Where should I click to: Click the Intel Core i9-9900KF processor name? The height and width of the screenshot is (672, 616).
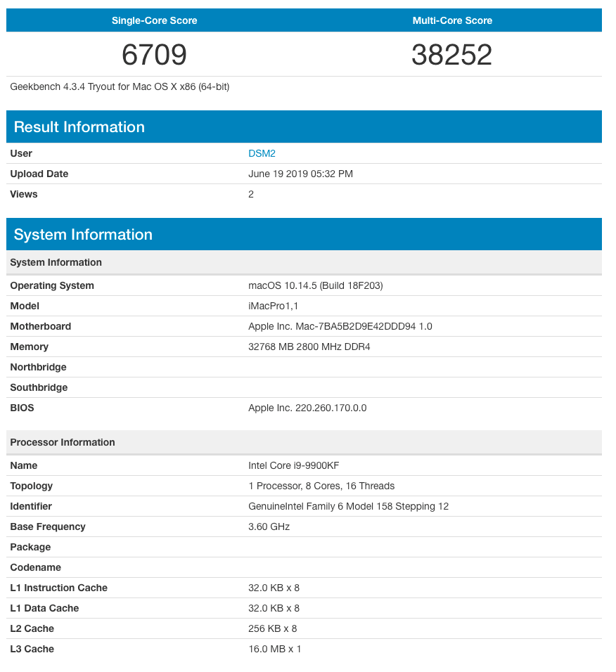coord(294,465)
